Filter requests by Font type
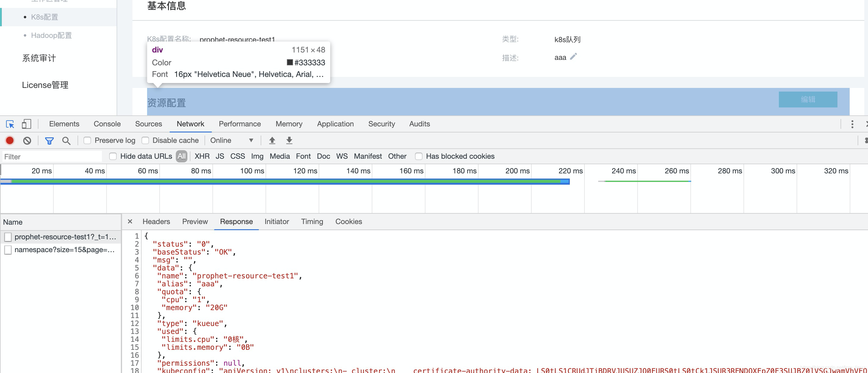Image resolution: width=868 pixels, height=373 pixels. point(303,156)
